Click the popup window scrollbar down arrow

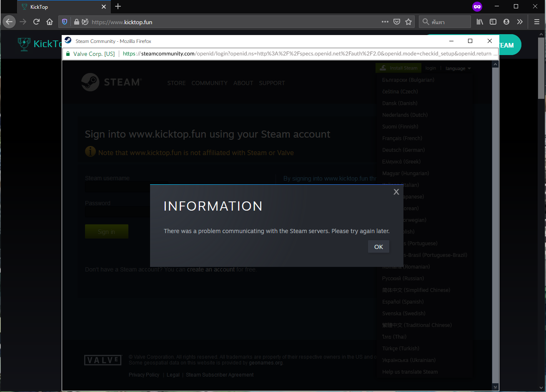tap(495, 387)
